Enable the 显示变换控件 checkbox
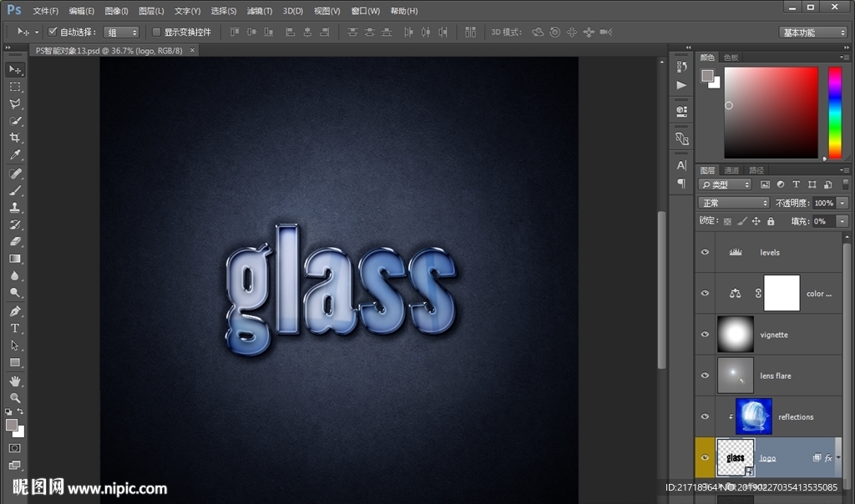 coord(156,32)
